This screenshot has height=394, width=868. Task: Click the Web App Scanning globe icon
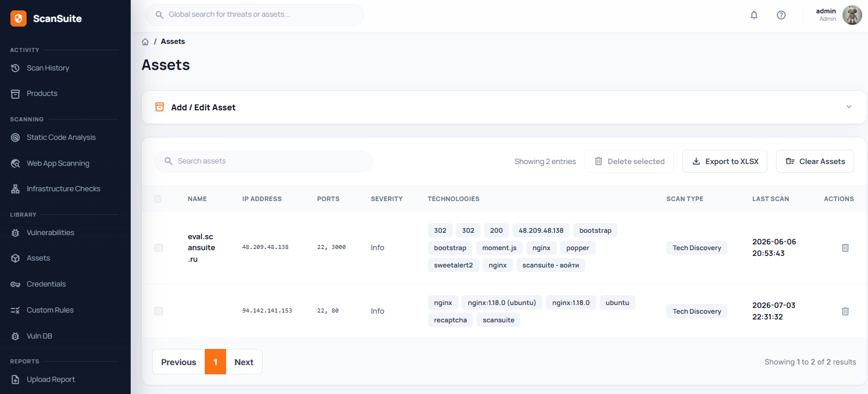16,163
